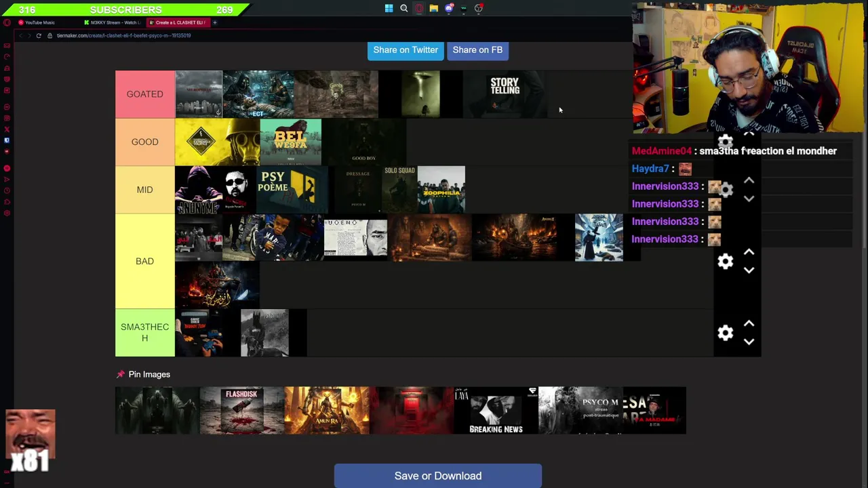Pick AMUN RA cover from image pool
The image size is (868, 488).
click(x=327, y=410)
